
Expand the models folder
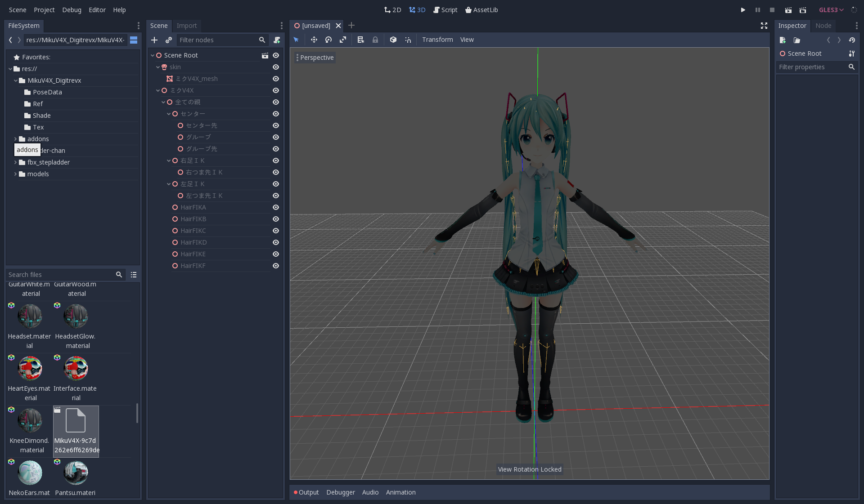pos(14,174)
